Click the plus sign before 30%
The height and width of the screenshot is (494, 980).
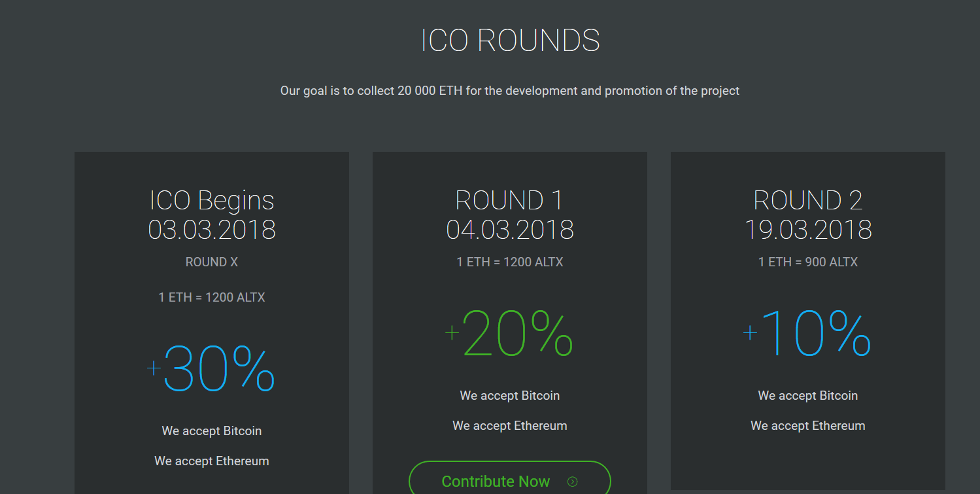pyautogui.click(x=154, y=368)
